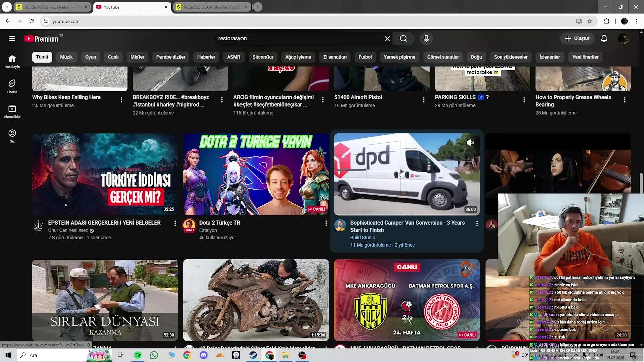Screen dimensions: 644x362
Task: Click the search magnifier button
Action: [404, 39]
